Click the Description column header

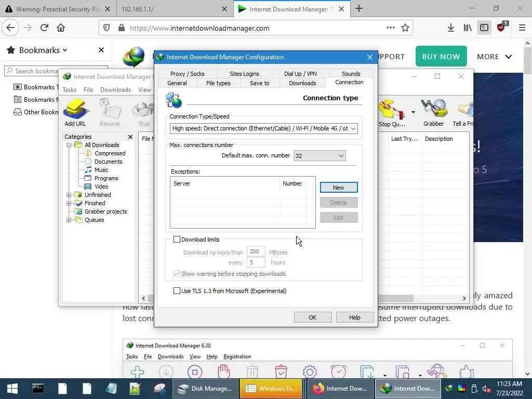[445, 139]
